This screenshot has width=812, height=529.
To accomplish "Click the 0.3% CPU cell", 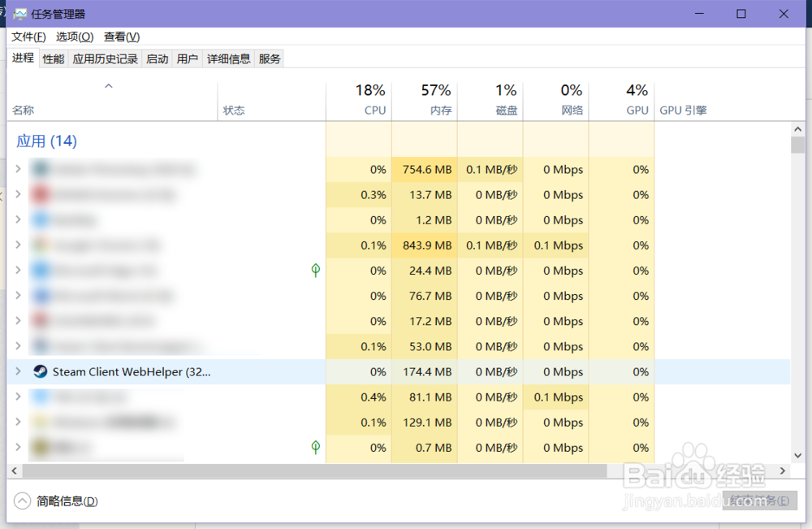I will pyautogui.click(x=359, y=195).
